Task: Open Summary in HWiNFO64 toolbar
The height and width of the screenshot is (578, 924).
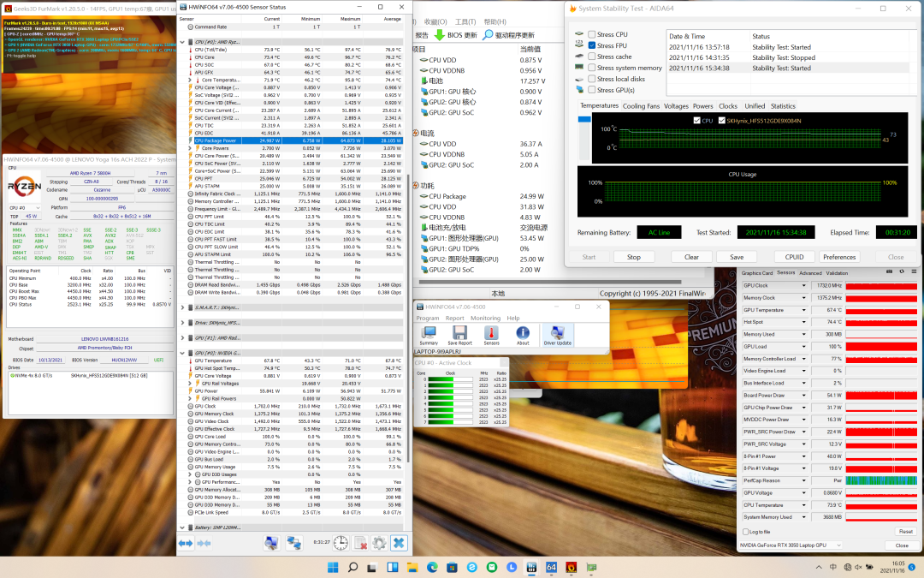Action: (428, 332)
